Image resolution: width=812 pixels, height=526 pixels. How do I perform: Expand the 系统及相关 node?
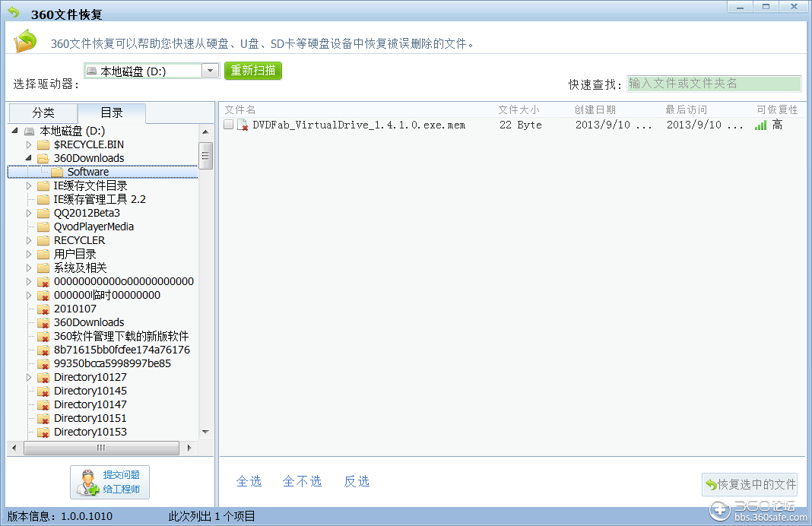(x=29, y=268)
